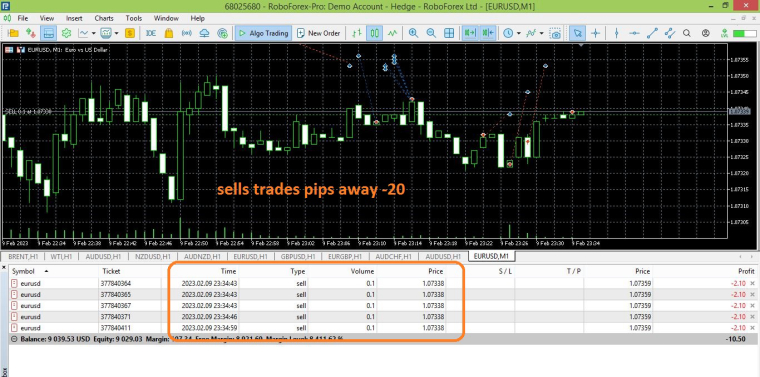
Task: Click the clock timeframes icon
Action: click(x=507, y=33)
